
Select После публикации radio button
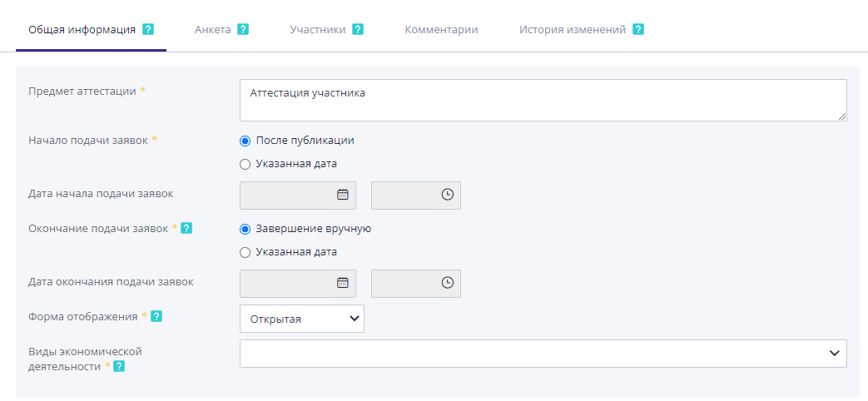tap(246, 141)
